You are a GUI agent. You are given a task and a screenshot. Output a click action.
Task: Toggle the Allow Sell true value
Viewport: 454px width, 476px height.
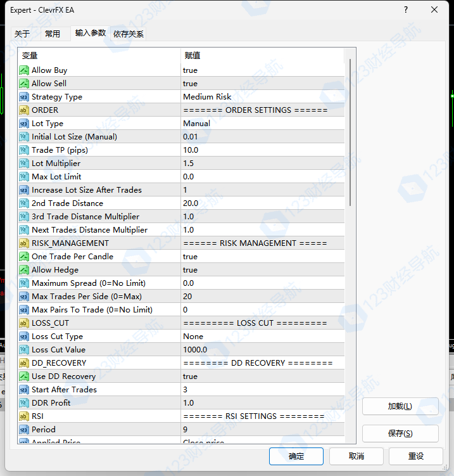(263, 84)
